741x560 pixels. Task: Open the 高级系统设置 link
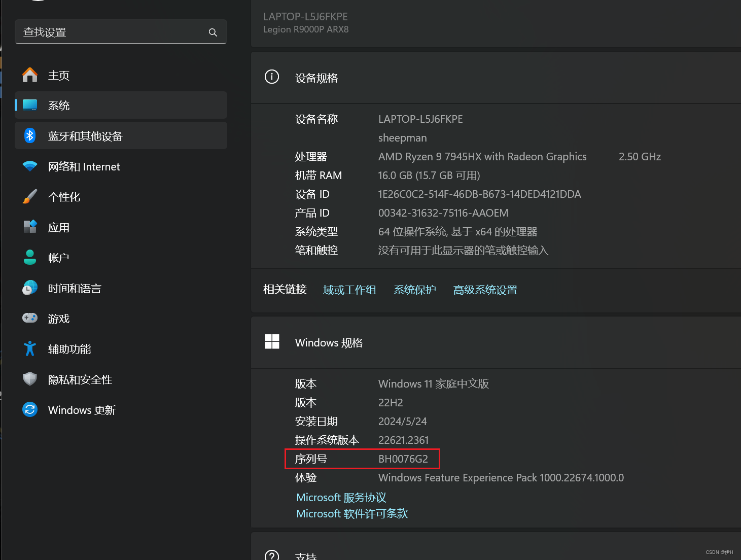click(x=485, y=290)
